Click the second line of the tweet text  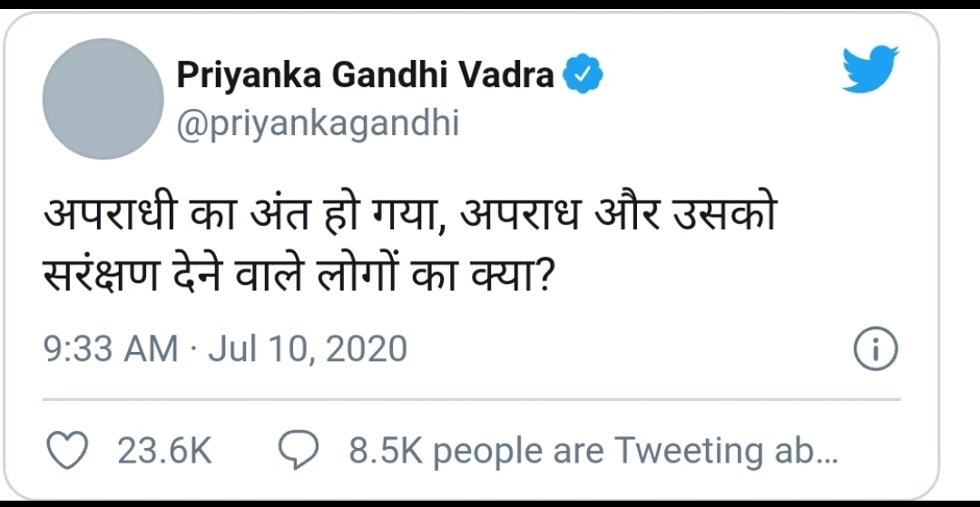pyautogui.click(x=299, y=270)
